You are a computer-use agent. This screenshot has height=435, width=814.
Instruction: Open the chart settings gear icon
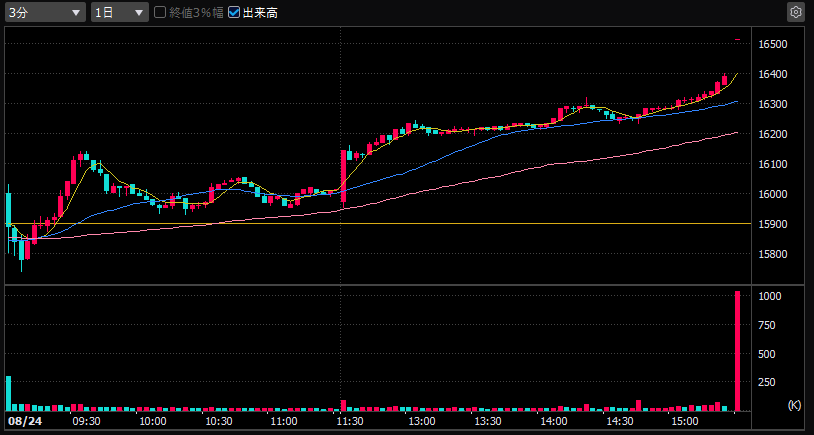(x=795, y=12)
